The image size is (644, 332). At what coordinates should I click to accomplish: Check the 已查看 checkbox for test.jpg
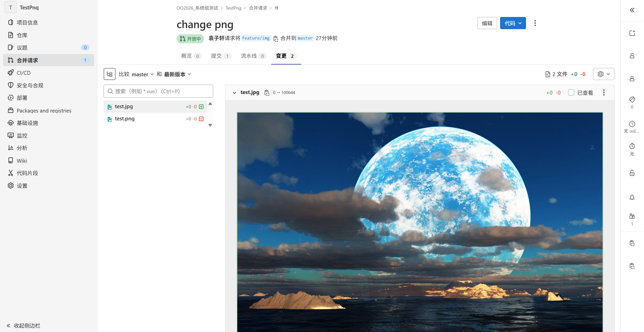click(x=571, y=93)
